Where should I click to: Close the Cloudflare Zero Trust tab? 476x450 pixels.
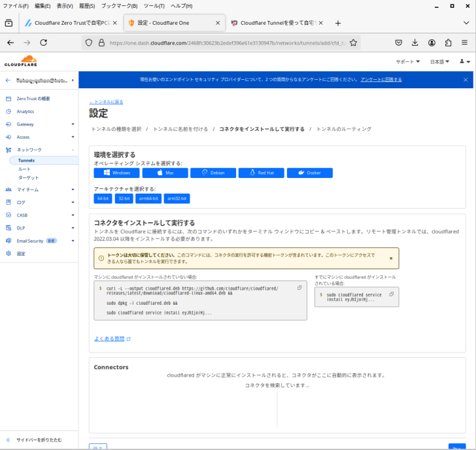coord(115,23)
